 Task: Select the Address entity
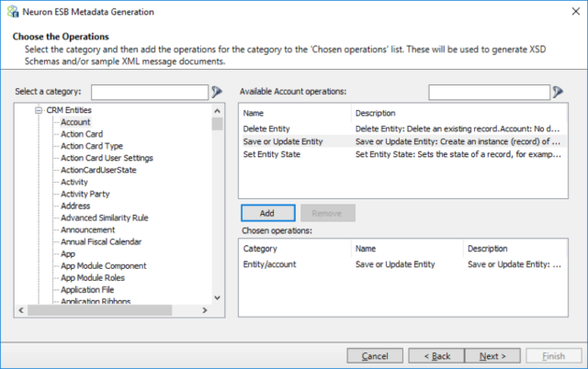coord(75,206)
